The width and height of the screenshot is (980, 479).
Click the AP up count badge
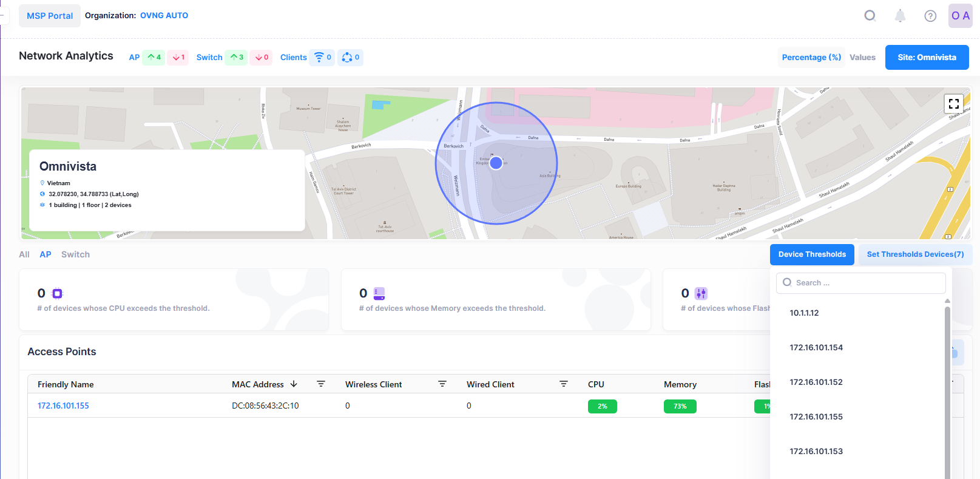click(154, 57)
